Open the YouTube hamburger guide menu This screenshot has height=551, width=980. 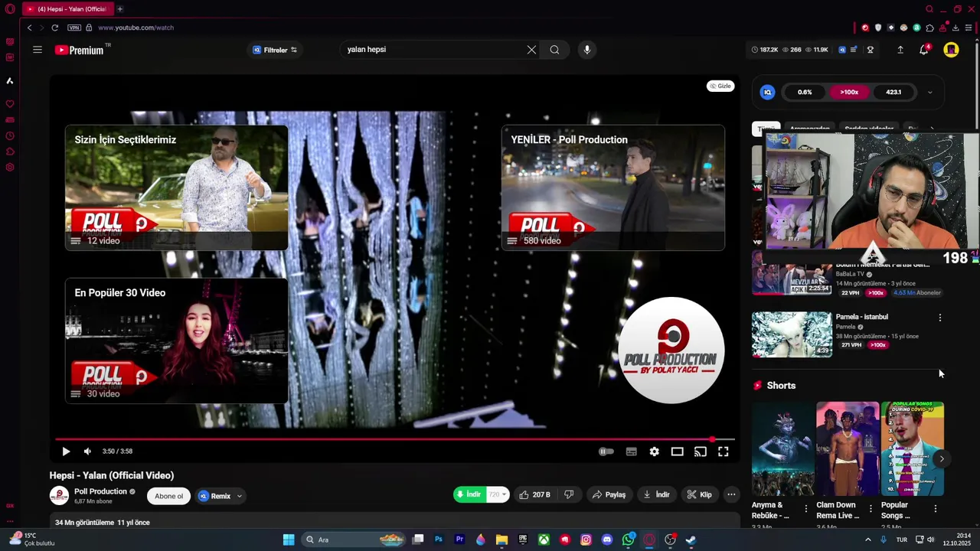coord(37,50)
